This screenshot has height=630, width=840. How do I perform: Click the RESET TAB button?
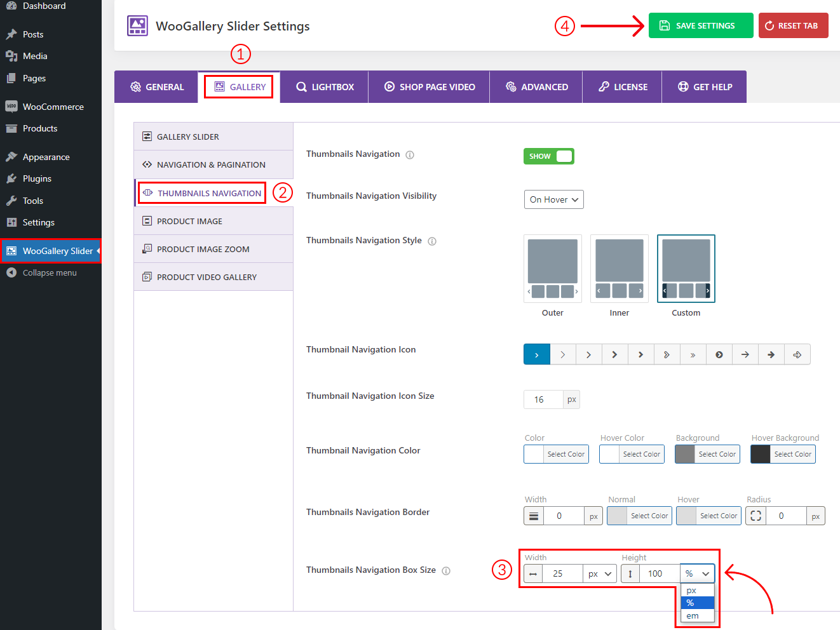click(x=793, y=25)
